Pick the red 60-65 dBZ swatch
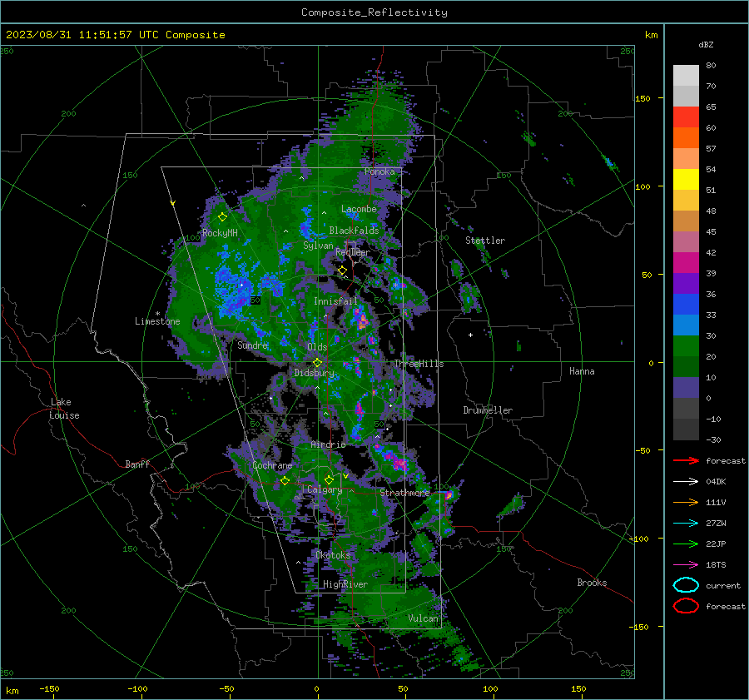Image resolution: width=749 pixels, height=700 pixels. pos(686,117)
